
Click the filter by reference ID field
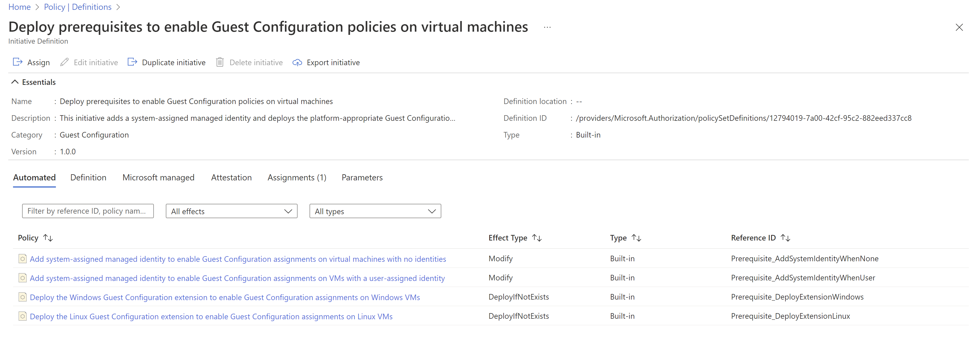click(x=88, y=211)
